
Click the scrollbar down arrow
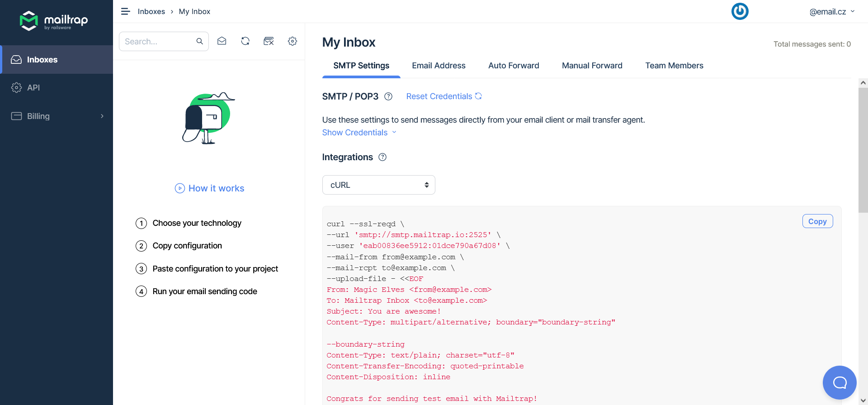(863, 400)
